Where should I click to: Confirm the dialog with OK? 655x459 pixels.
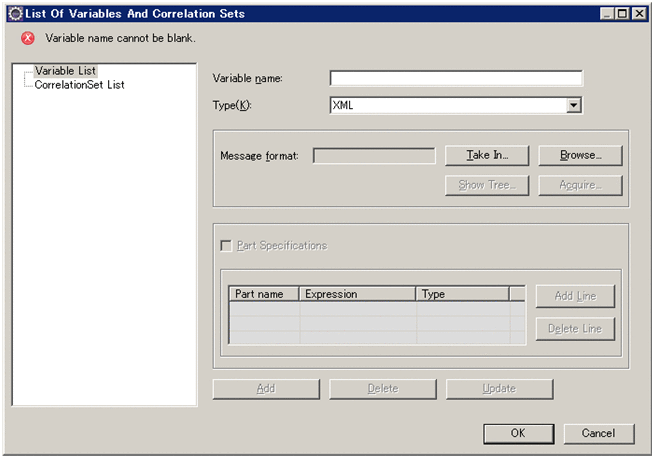click(x=518, y=433)
